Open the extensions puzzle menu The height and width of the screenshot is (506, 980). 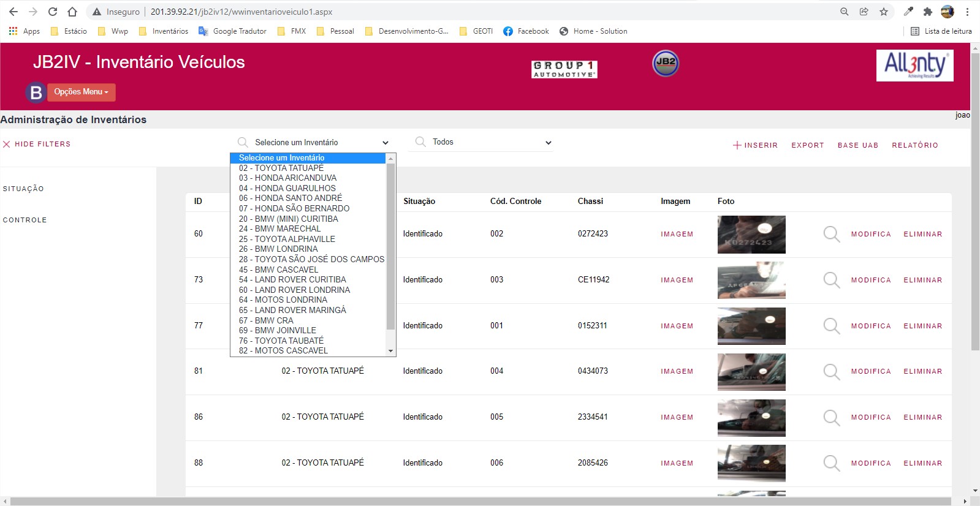(x=928, y=12)
